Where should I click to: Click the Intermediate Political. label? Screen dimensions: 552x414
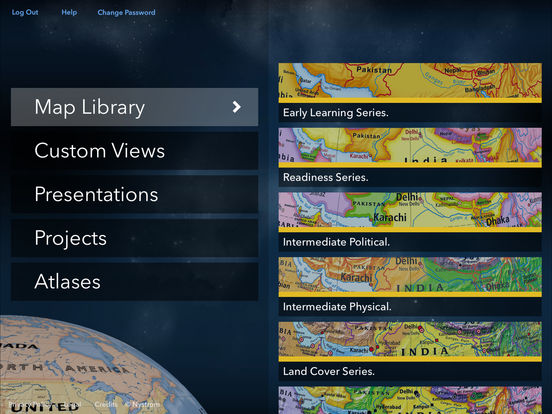tap(336, 242)
